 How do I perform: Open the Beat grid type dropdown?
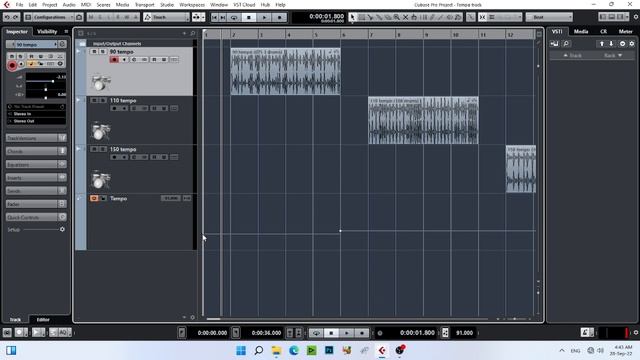(549, 17)
